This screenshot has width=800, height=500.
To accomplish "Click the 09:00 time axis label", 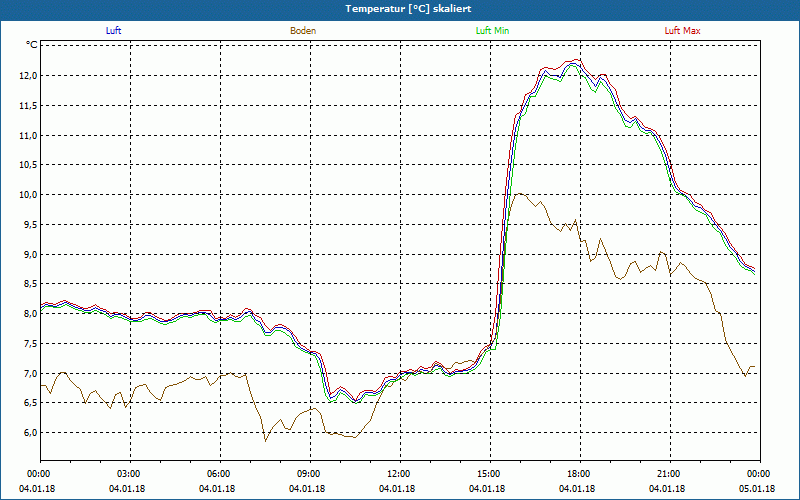I will [x=311, y=474].
